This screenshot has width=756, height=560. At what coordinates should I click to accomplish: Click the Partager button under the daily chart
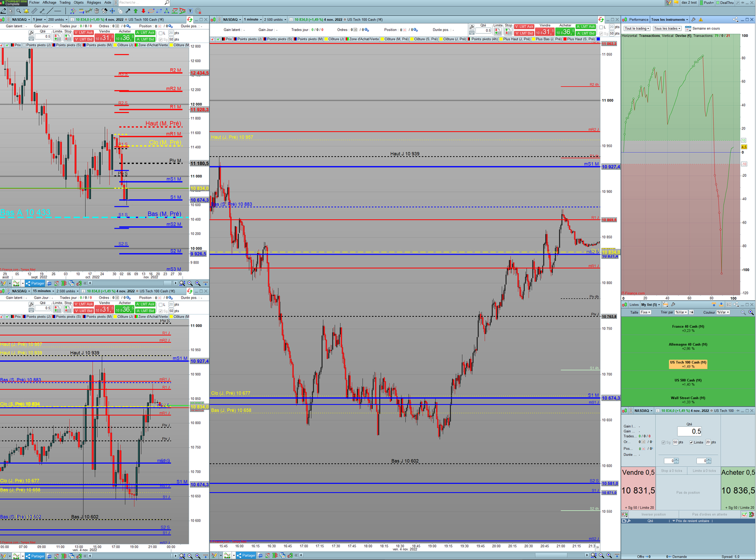coord(35,283)
